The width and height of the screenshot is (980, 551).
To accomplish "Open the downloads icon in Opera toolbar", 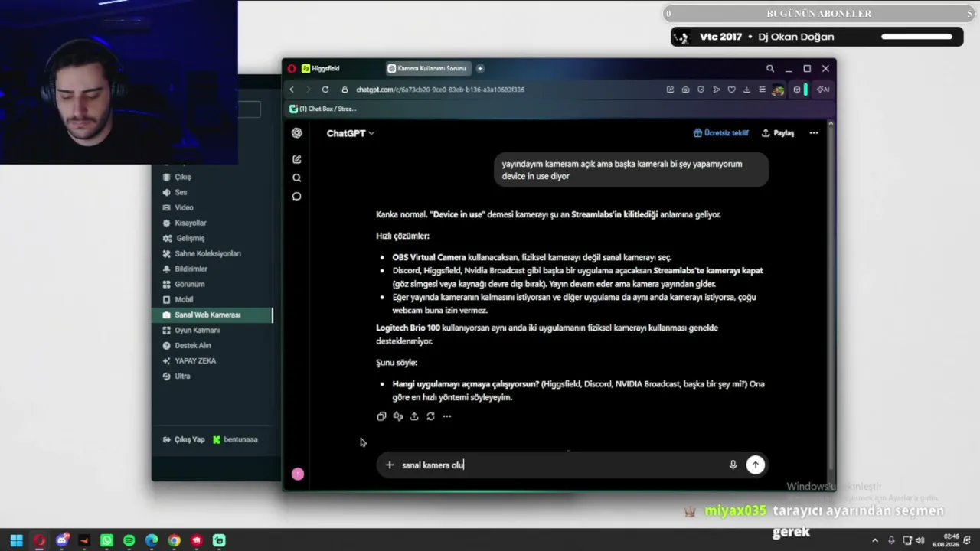I will coord(746,90).
